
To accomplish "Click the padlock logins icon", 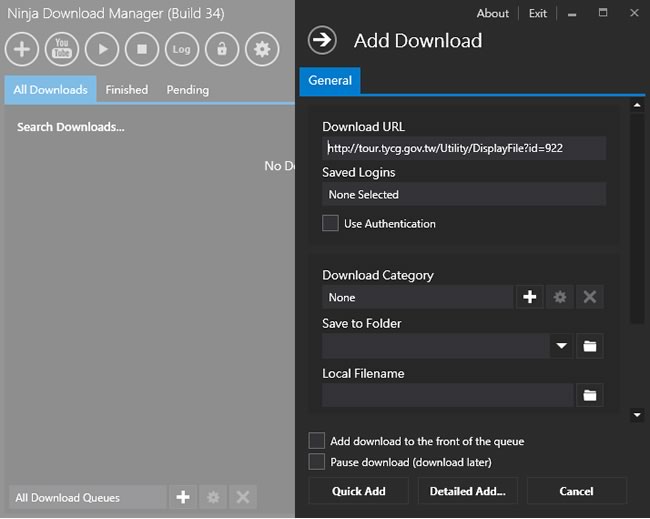I will click(222, 49).
